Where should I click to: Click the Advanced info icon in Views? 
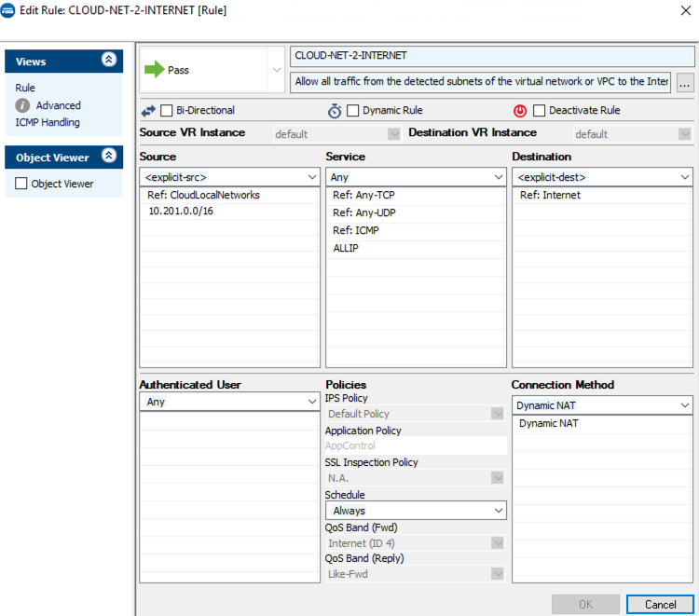23,105
